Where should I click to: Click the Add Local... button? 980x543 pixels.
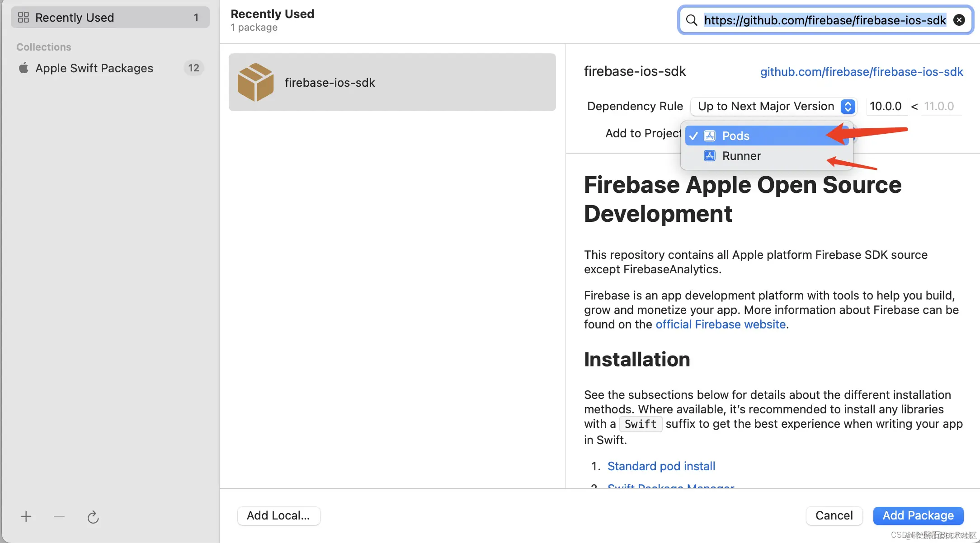click(x=278, y=515)
